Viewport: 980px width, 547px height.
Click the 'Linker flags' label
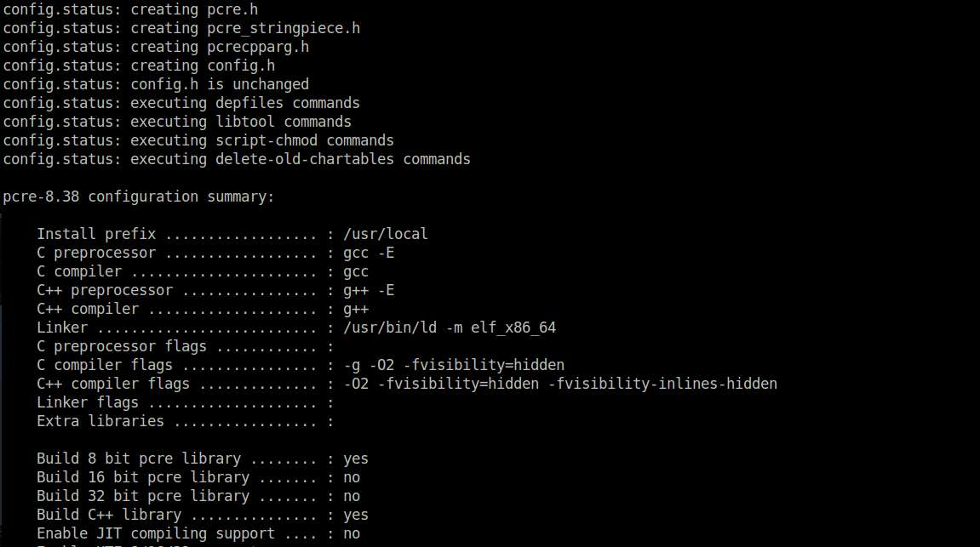(x=88, y=402)
